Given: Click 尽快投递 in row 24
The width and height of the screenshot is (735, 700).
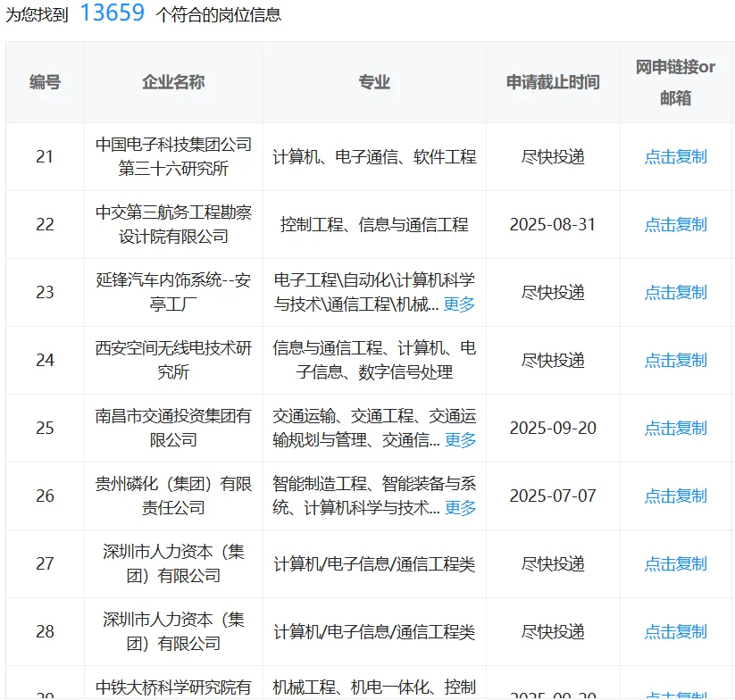Looking at the screenshot, I should pos(553,361).
